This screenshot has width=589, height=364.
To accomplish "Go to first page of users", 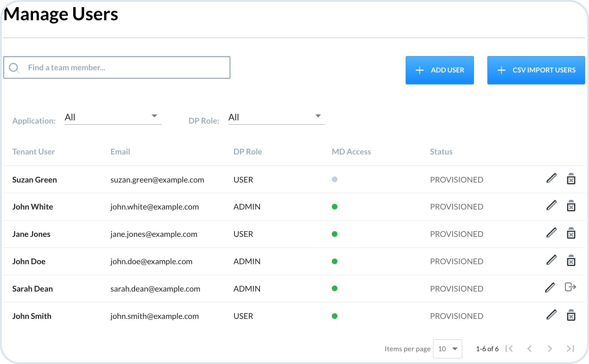I will pos(509,349).
